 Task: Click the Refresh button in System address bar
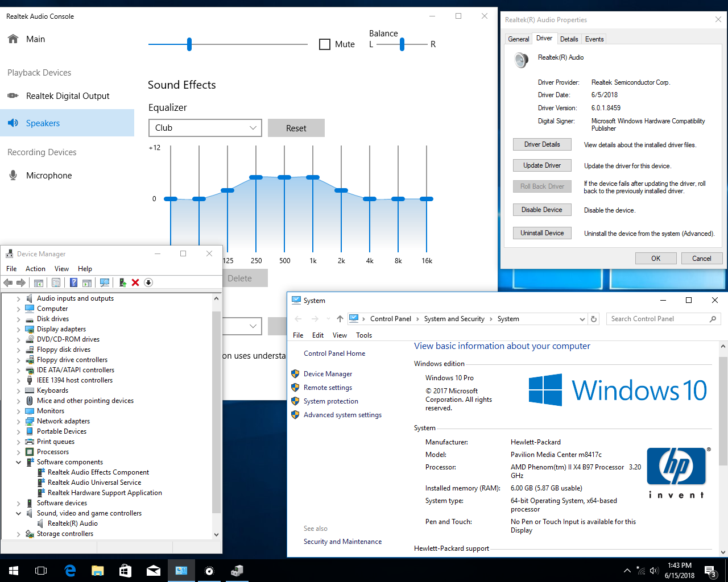pos(594,319)
